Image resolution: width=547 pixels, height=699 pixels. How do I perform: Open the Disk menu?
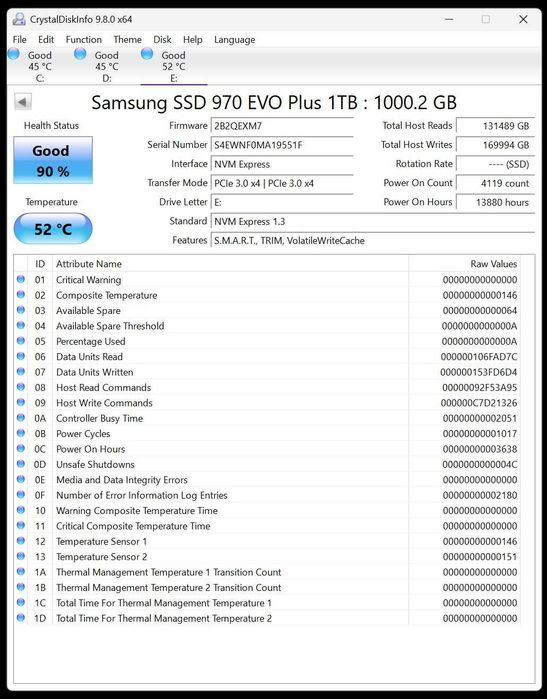tap(162, 40)
